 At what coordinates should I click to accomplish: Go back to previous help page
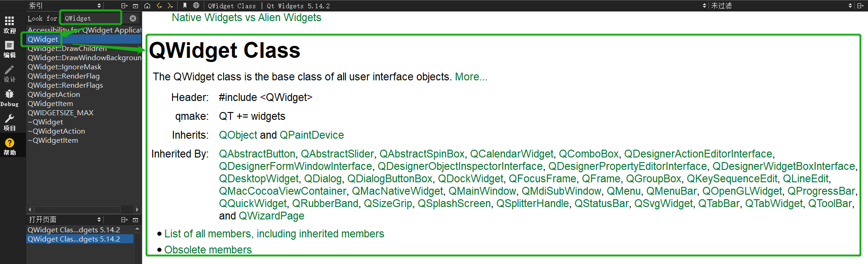(159, 6)
